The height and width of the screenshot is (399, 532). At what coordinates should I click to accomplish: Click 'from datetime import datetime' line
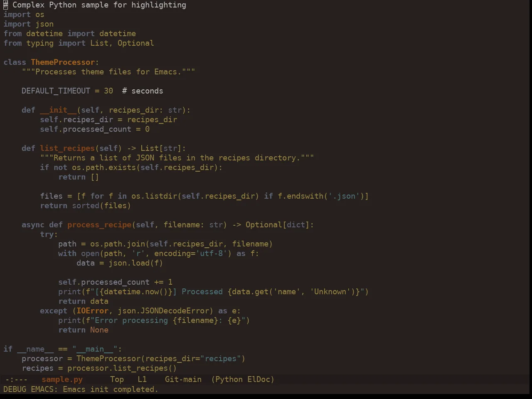(69, 34)
